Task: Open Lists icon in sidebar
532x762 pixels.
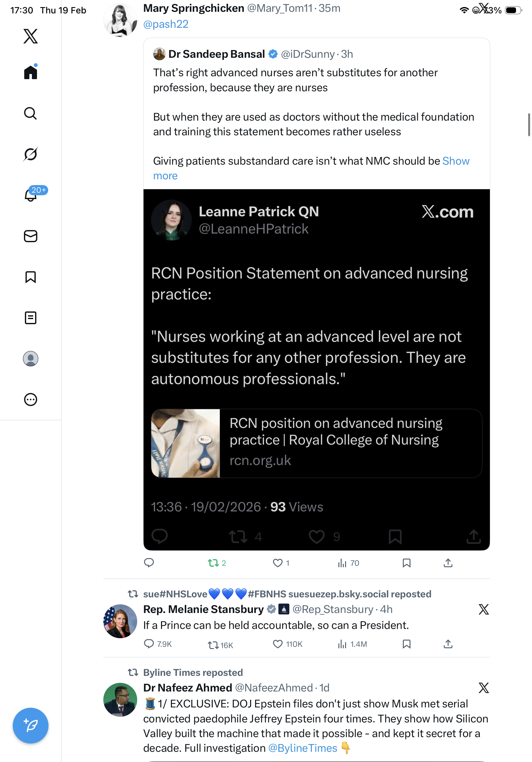Action: point(31,317)
